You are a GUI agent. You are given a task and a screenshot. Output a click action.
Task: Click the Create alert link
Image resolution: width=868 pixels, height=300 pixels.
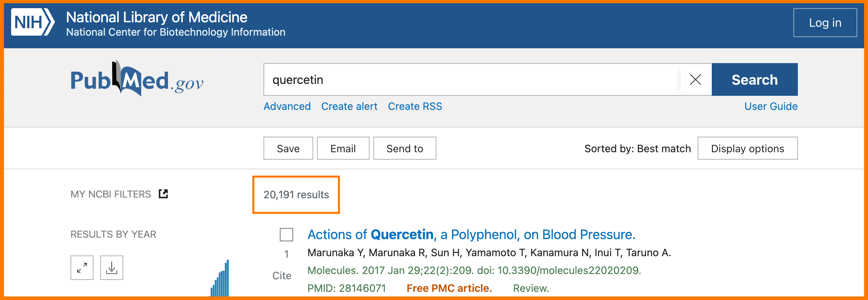pos(349,107)
